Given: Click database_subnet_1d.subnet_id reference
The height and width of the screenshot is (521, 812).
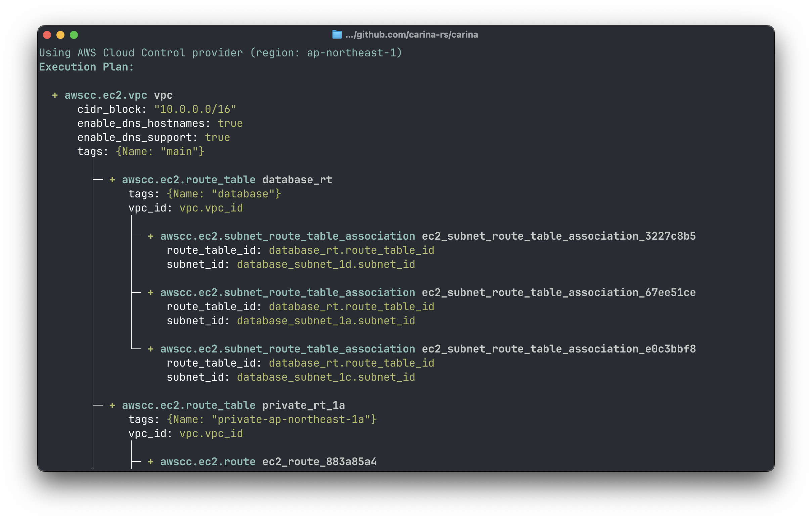Looking at the screenshot, I should pyautogui.click(x=326, y=265).
